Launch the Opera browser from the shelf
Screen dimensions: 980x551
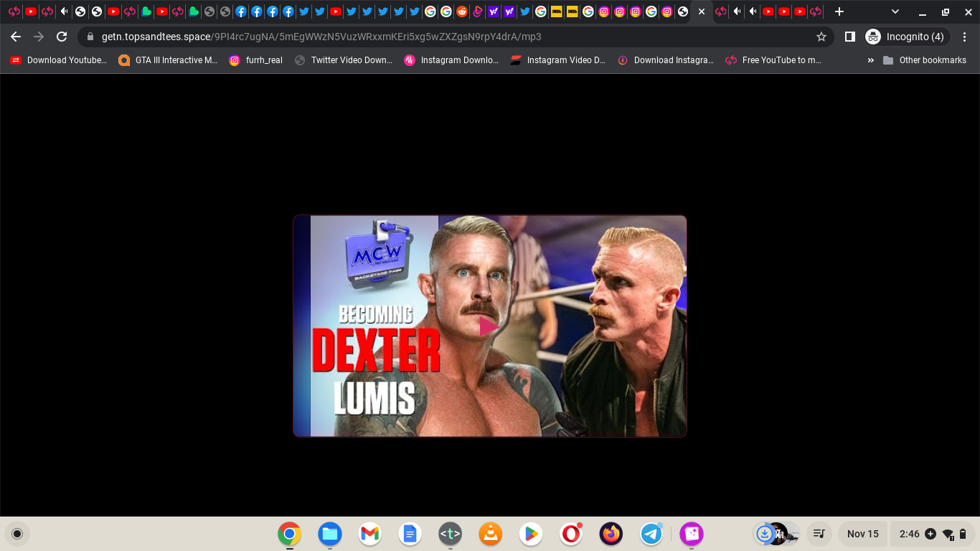tap(571, 534)
